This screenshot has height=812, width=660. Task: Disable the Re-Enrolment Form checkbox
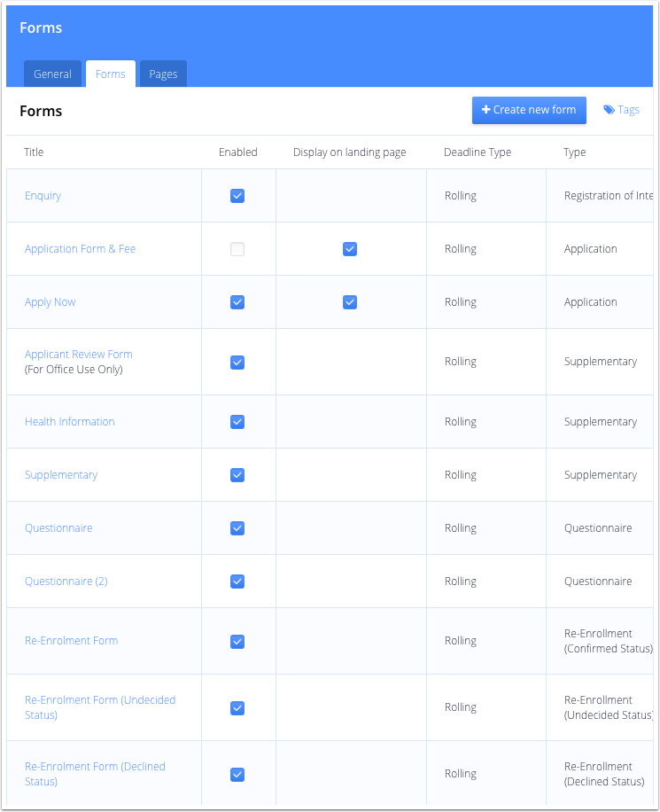(237, 642)
